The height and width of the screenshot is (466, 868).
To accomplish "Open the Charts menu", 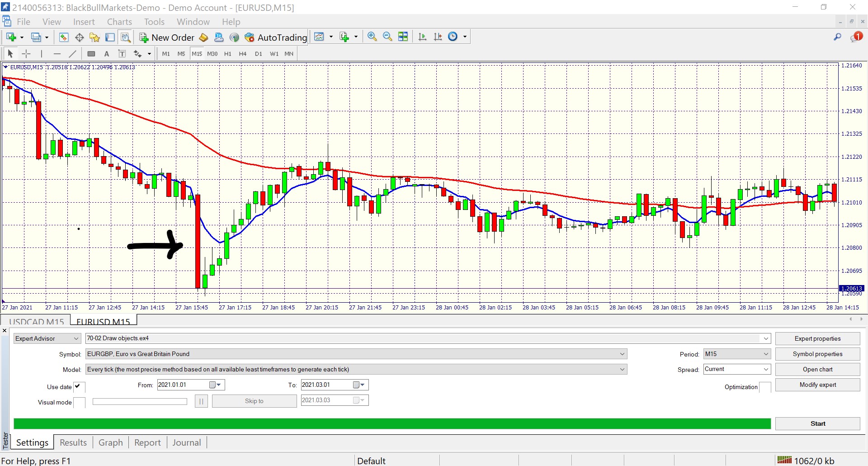I will tap(119, 22).
